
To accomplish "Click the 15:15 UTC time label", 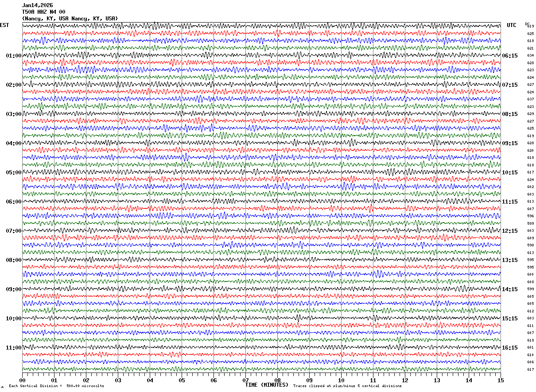I will [510, 319].
